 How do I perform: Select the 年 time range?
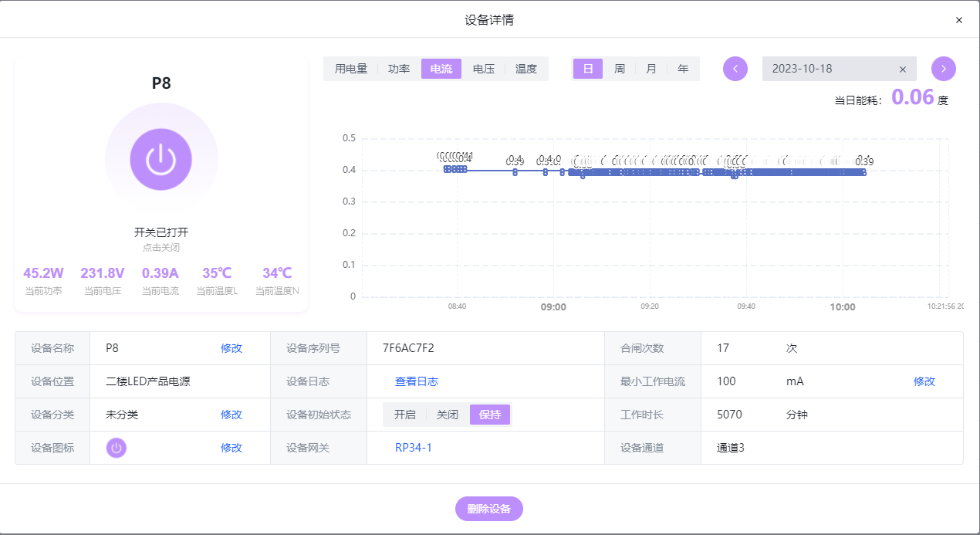pyautogui.click(x=683, y=69)
